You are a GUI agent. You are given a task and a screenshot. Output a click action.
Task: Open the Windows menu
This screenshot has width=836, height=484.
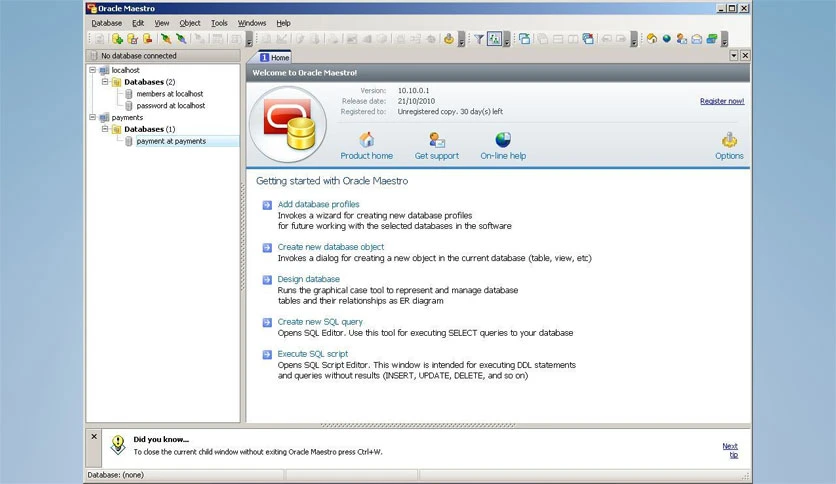252,23
